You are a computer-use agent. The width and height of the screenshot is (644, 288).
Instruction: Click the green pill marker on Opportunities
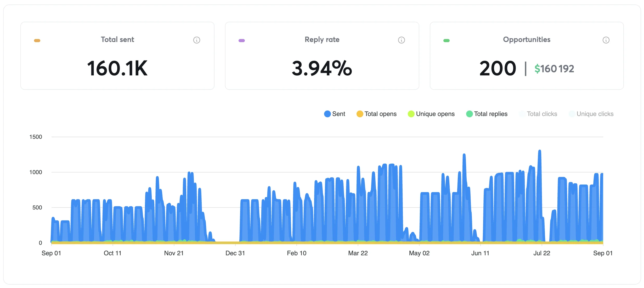click(447, 41)
